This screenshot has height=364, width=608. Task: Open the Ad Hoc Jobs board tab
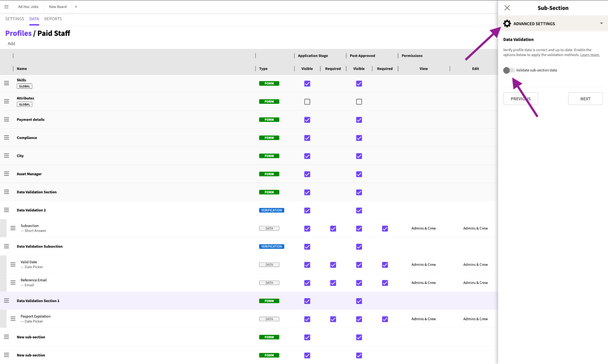[28, 7]
